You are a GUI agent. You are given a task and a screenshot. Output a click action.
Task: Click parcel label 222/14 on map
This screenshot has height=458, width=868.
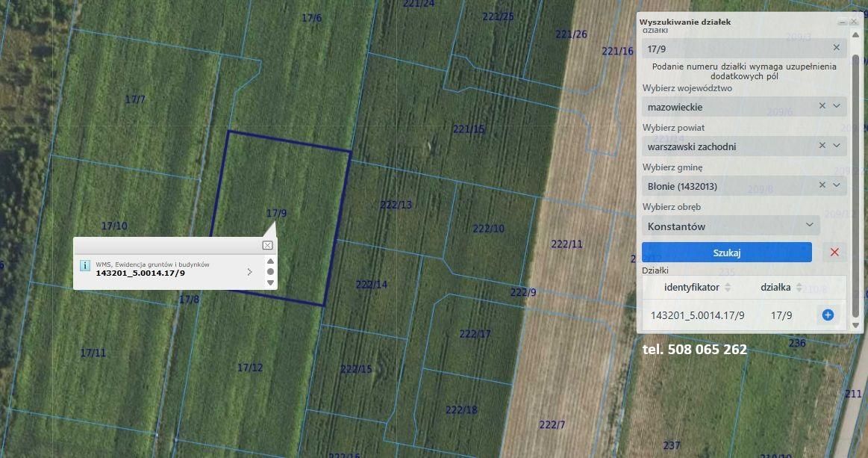(x=372, y=285)
